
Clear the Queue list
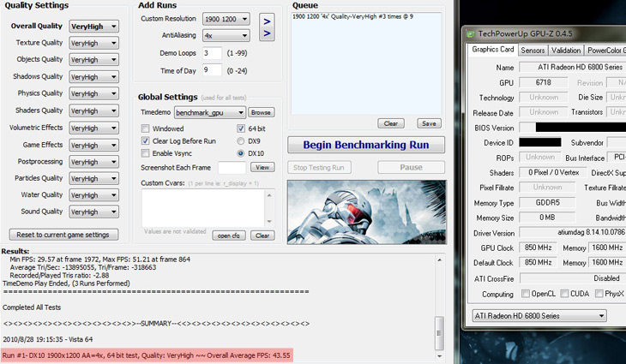(x=391, y=123)
